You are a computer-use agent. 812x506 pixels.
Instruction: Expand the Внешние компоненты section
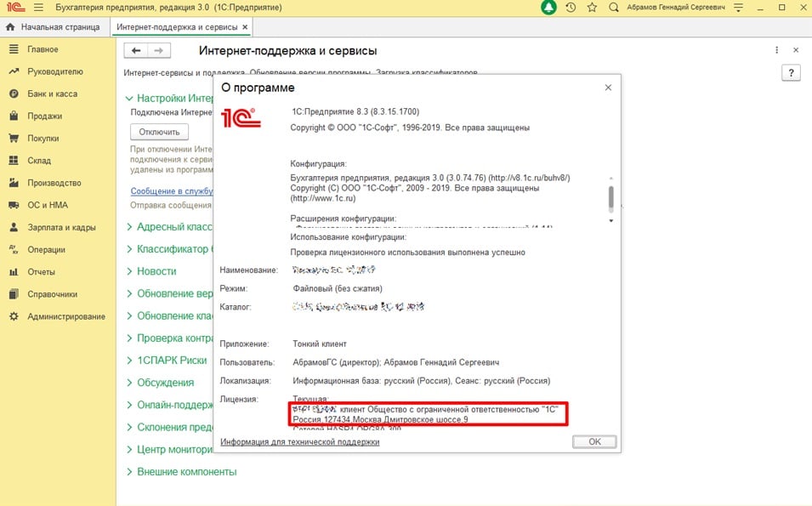tap(186, 471)
